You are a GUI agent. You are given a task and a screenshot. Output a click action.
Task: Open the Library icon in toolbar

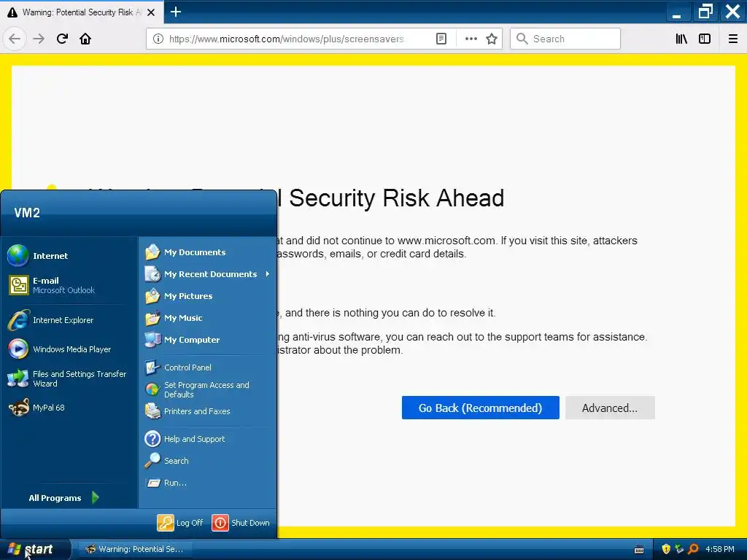[681, 39]
